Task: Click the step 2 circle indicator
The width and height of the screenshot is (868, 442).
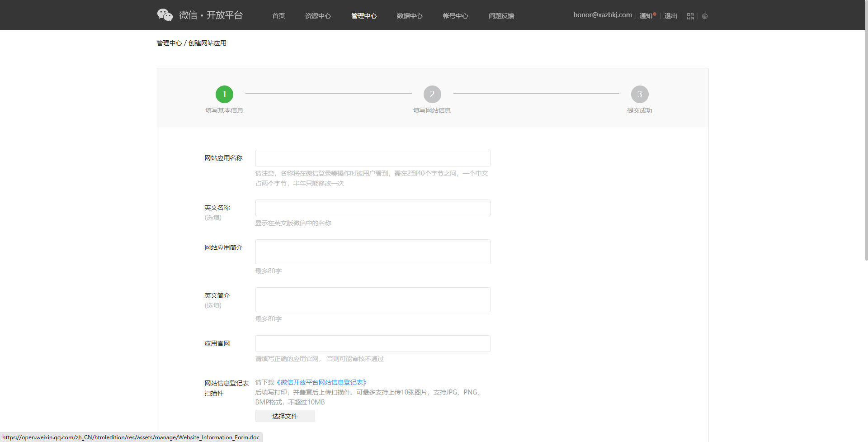Action: tap(432, 94)
